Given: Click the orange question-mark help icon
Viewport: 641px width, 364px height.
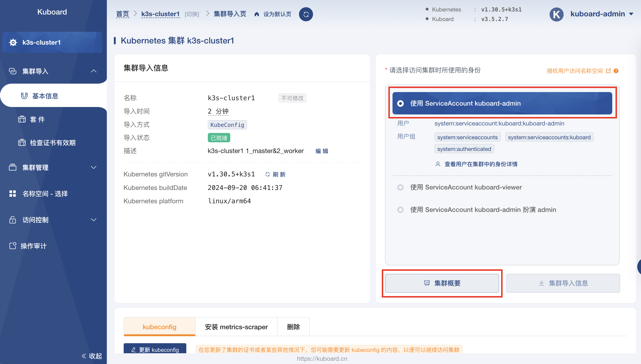Looking at the screenshot, I should pos(616,71).
